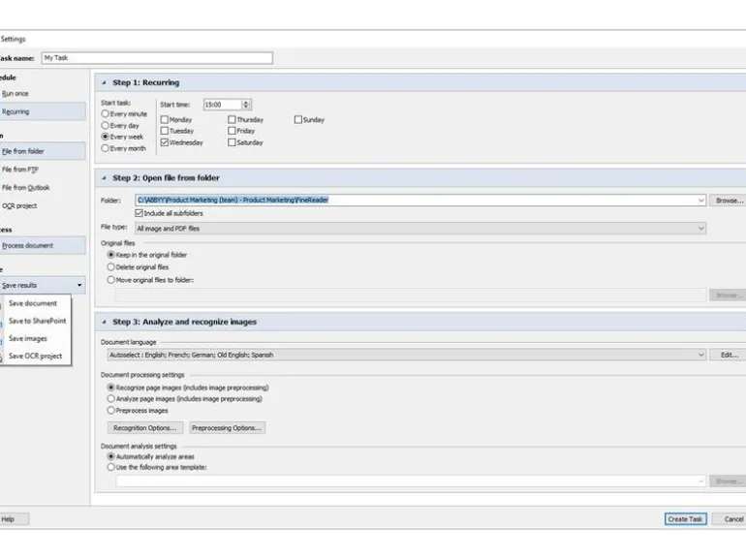Choose Save document from menu

(33, 303)
